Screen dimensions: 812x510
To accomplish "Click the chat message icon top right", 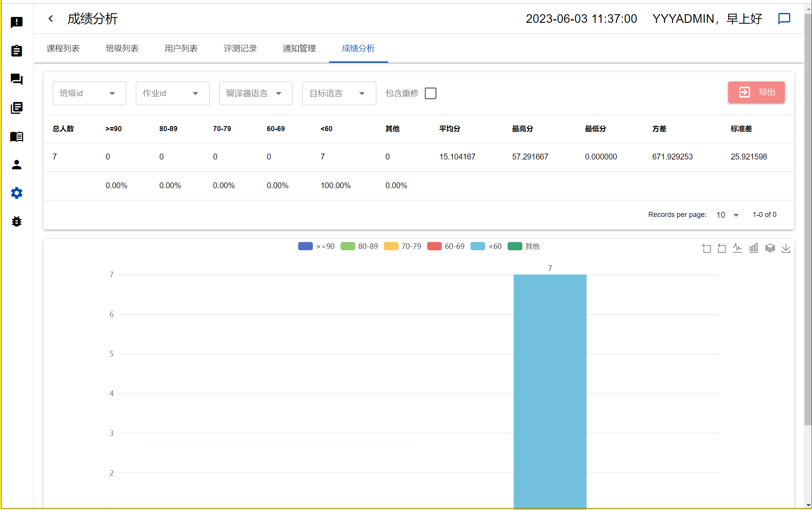I will click(x=784, y=19).
